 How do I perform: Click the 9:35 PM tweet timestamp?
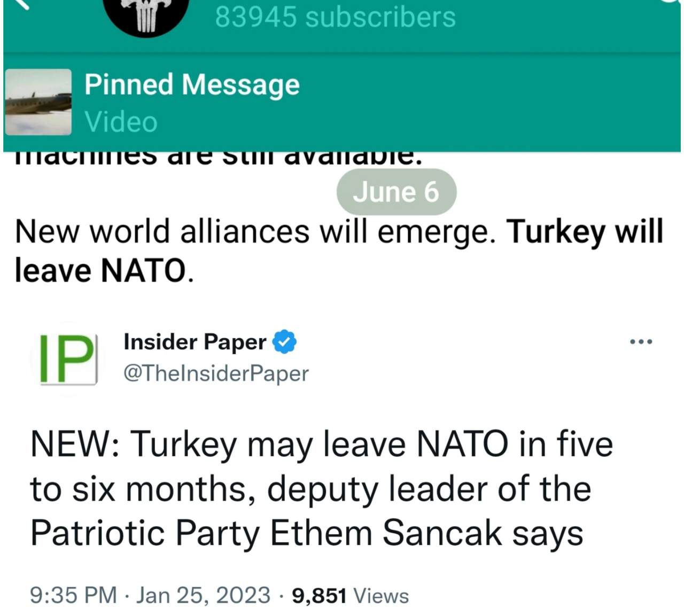tap(73, 595)
